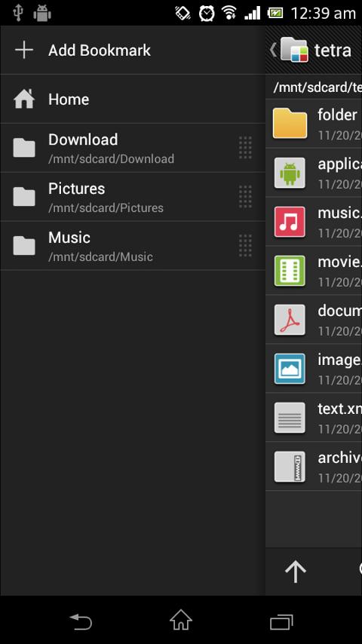Tap the plus icon beside Add Bookmark
Screen dimensions: 362x644
24,50
